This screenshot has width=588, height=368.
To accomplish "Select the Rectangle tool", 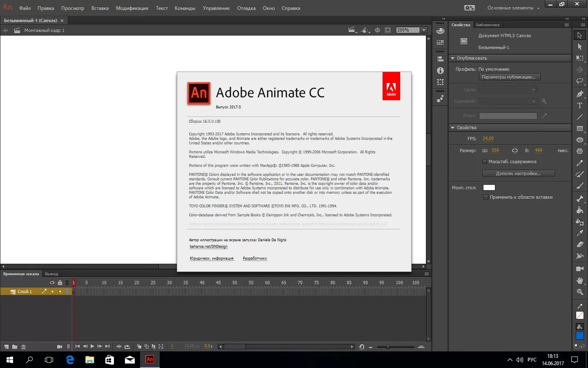I will pyautogui.click(x=580, y=128).
